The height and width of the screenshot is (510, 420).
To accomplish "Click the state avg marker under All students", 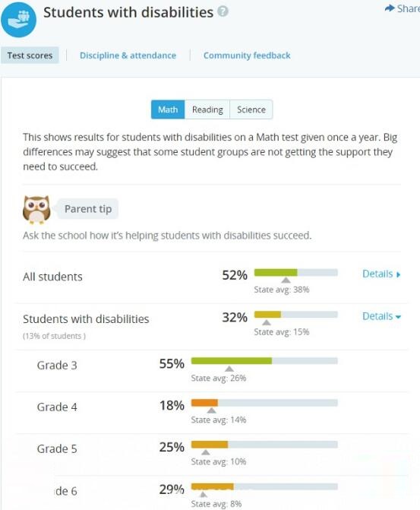I will point(286,280).
